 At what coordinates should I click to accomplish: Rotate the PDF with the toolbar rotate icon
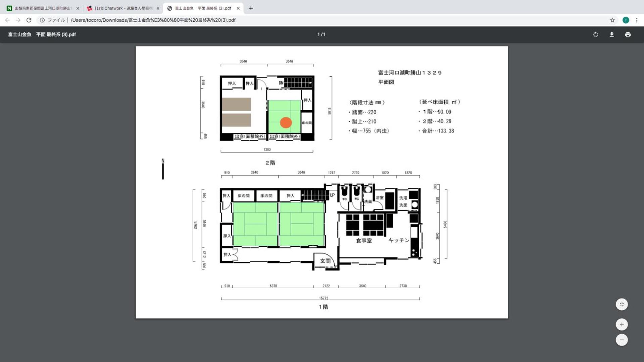click(595, 35)
